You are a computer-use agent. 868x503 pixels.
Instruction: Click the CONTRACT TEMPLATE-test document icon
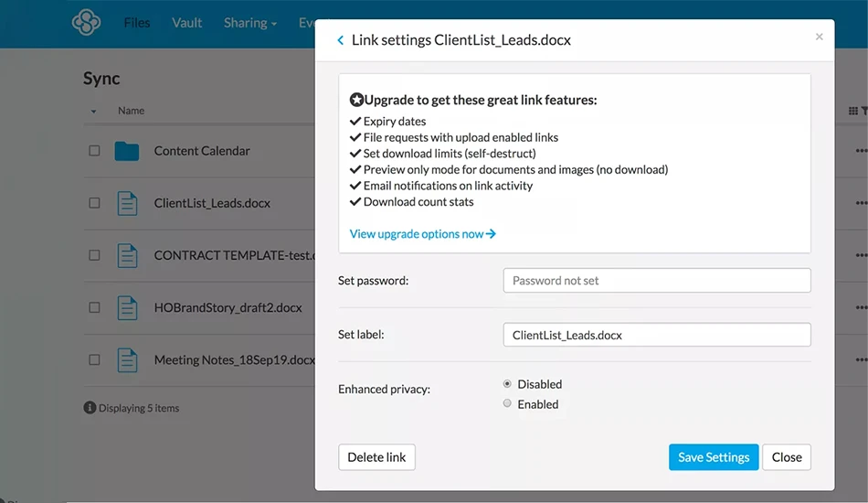pos(127,255)
